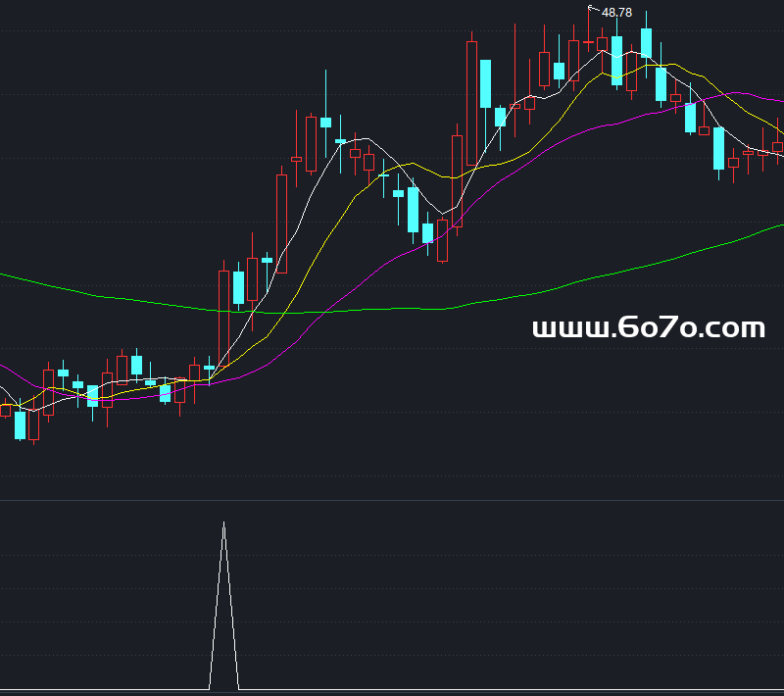Select the white signal spike in the indicator panel

(x=224, y=606)
